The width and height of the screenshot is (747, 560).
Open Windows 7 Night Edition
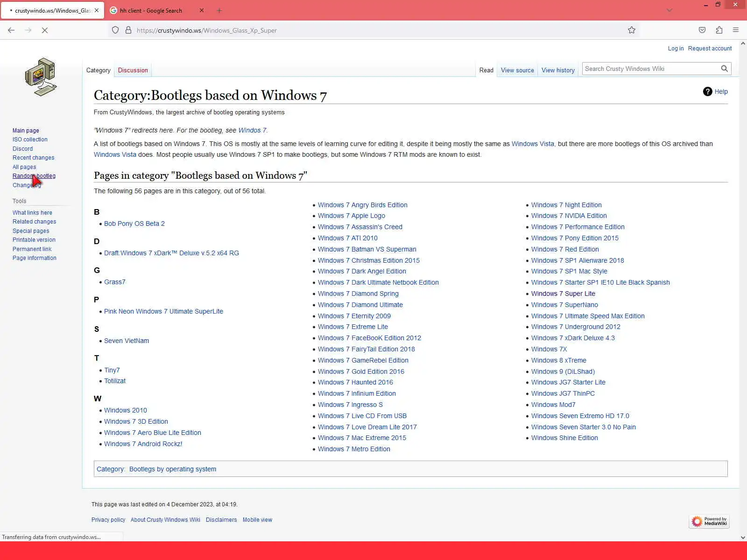(x=566, y=205)
